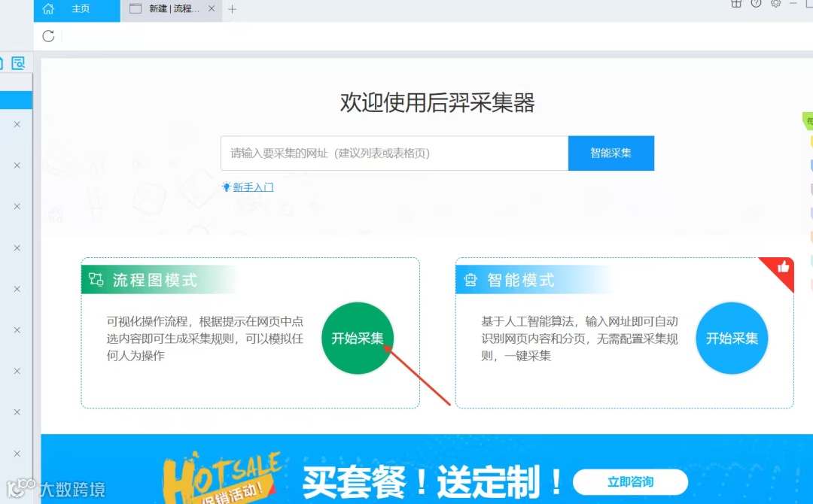813x504 pixels.
Task: Focus the 请输入要采集的网址 URL input field
Action: click(394, 153)
